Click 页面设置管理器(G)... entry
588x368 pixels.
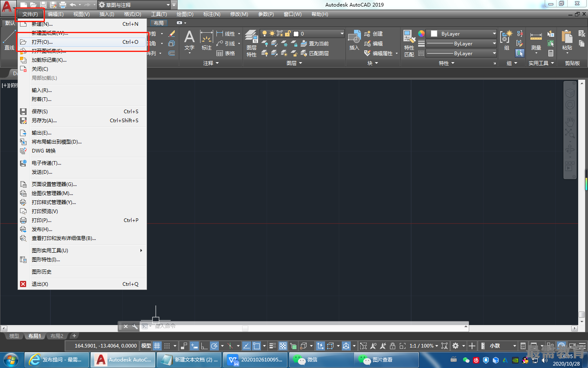click(x=82, y=184)
